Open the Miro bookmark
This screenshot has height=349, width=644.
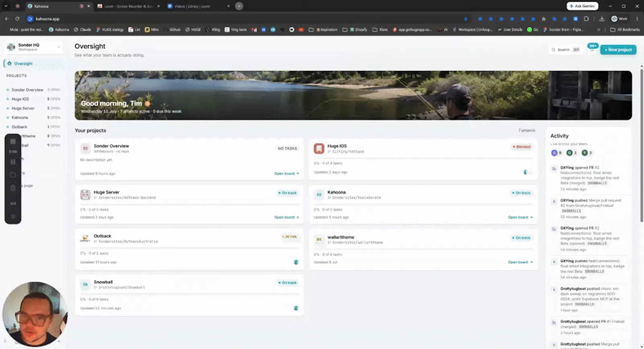152,29
